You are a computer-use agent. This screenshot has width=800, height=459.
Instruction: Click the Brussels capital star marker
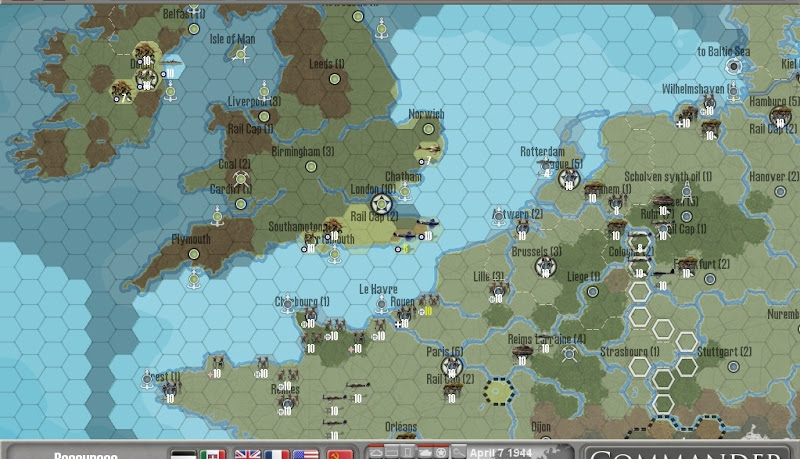tap(545, 266)
